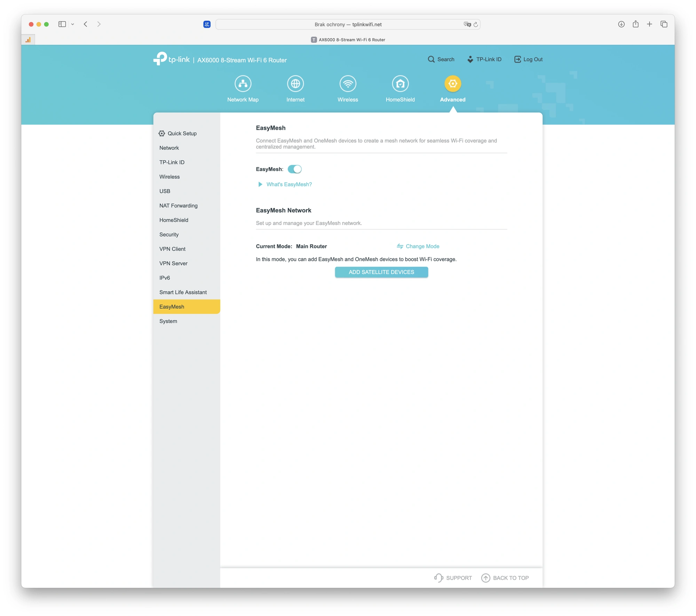Viewport: 696px width, 616px height.
Task: Go back with Safari back arrow
Action: pos(85,24)
